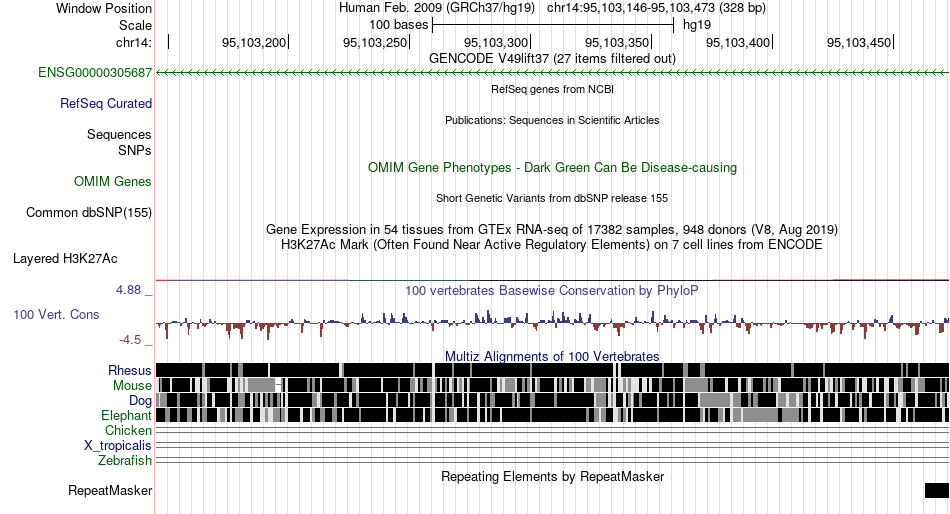Click the 95,103,250 ruler position
950x514 pixels.
pyautogui.click(x=375, y=42)
